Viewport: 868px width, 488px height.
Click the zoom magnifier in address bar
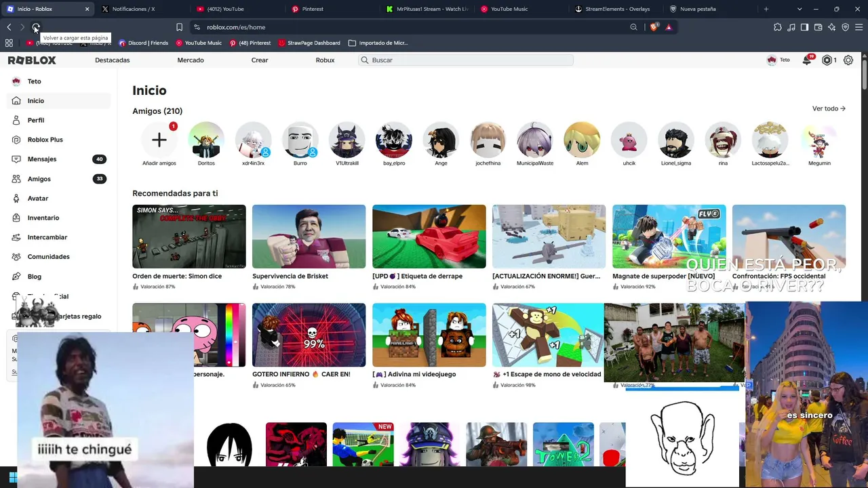633,27
